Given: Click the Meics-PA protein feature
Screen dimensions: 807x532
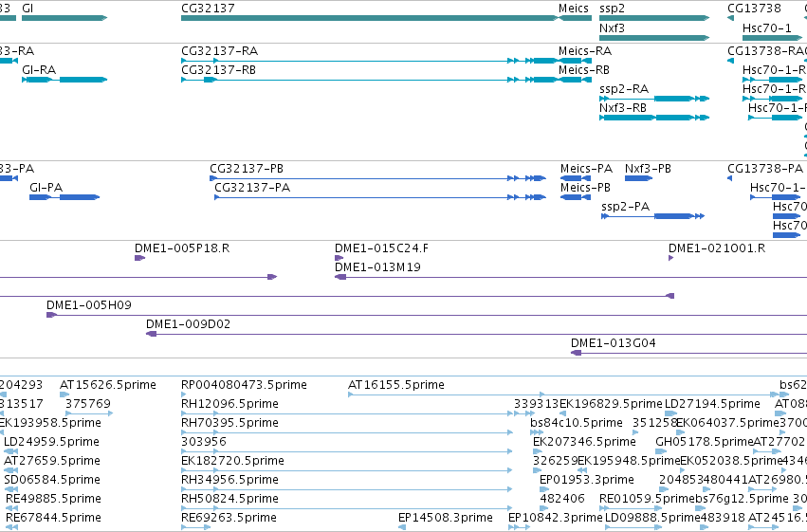Looking at the screenshot, I should (576, 178).
